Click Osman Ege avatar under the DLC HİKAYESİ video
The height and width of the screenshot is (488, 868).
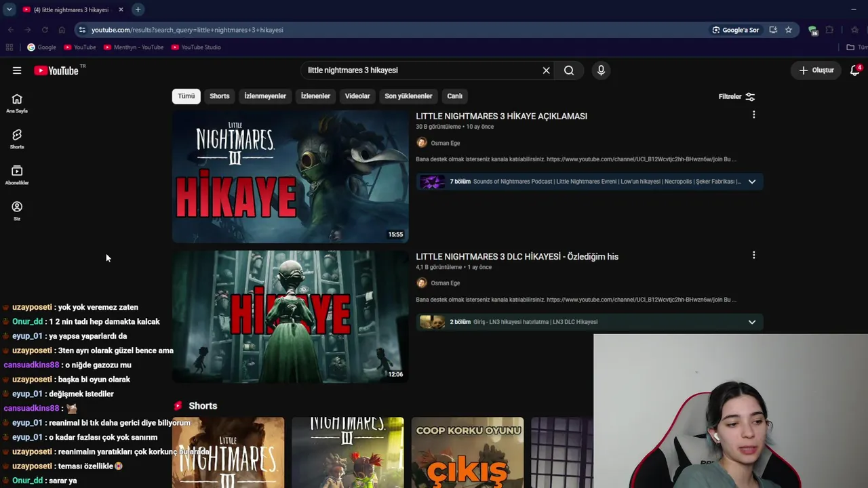click(x=422, y=283)
